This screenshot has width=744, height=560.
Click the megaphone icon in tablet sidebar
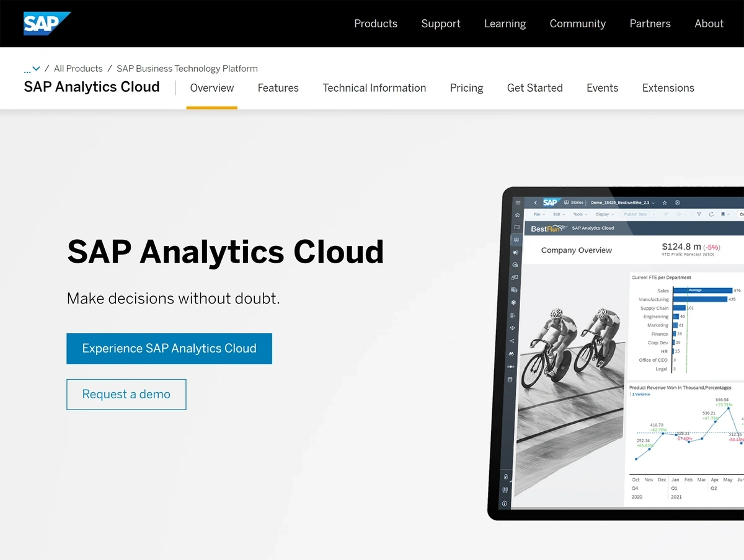515,252
